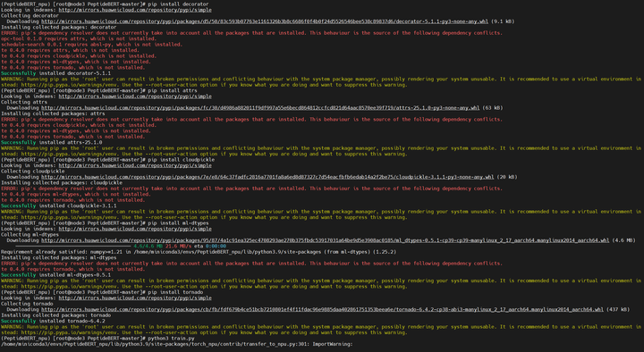Open the attrs-25.1.0 wheel download URL
The image size is (644, 352).
coord(260,108)
